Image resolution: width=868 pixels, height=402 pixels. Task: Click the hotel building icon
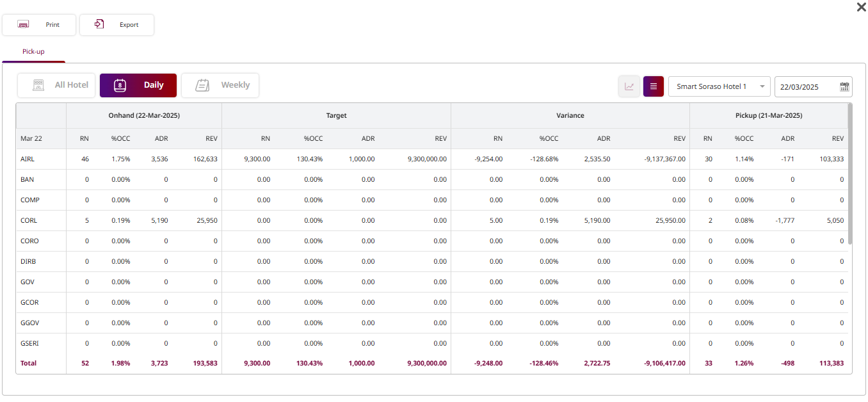[x=38, y=85]
